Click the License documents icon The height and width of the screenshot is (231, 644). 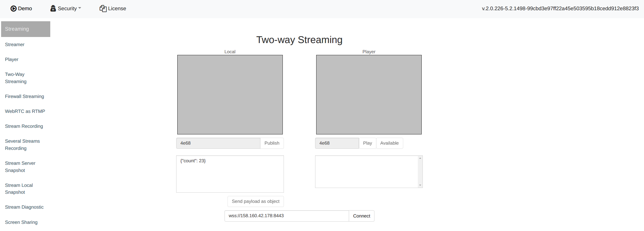[x=103, y=9]
